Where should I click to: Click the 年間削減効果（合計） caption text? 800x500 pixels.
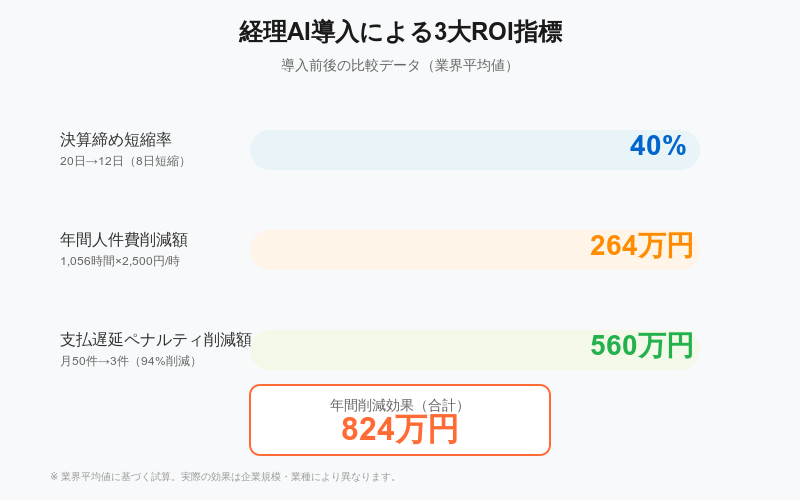click(x=399, y=406)
